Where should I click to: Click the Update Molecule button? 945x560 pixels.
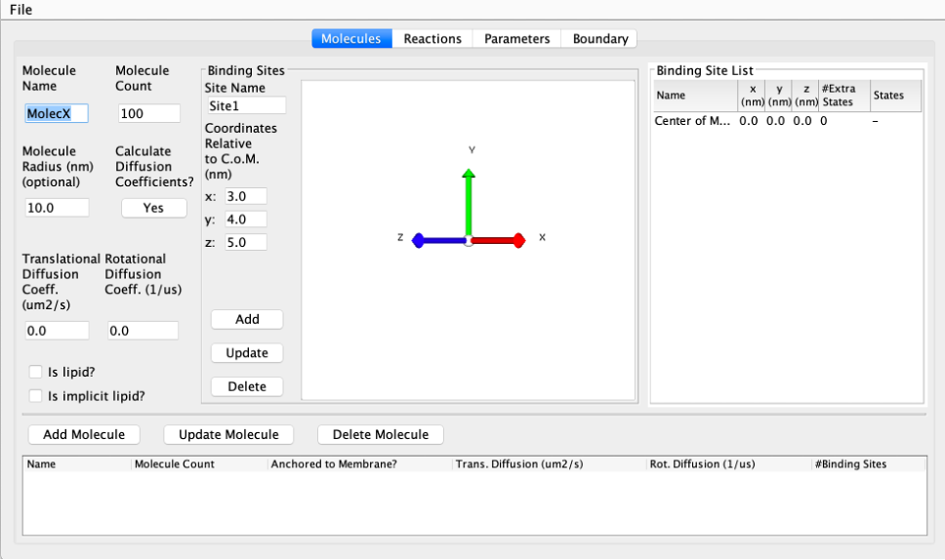pyautogui.click(x=228, y=435)
